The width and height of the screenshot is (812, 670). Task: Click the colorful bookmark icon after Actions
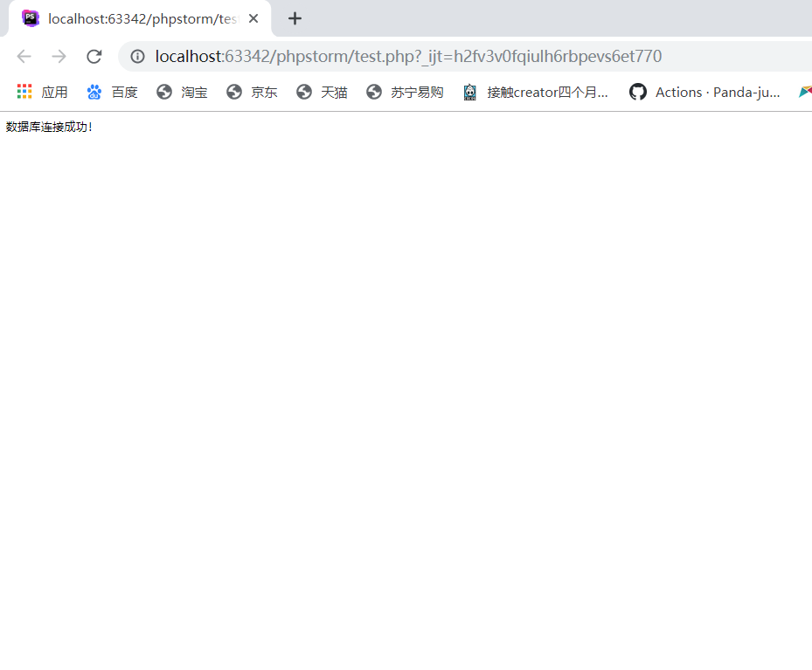[805, 92]
